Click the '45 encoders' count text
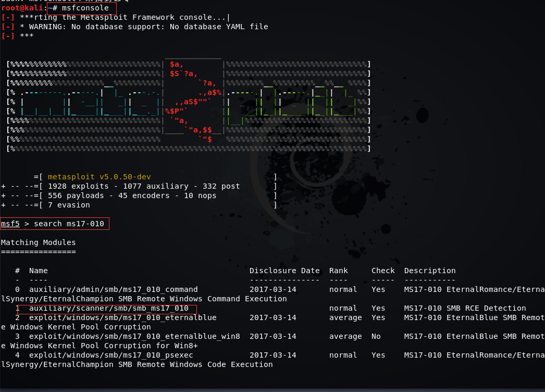The image size is (545, 392). tap(144, 195)
